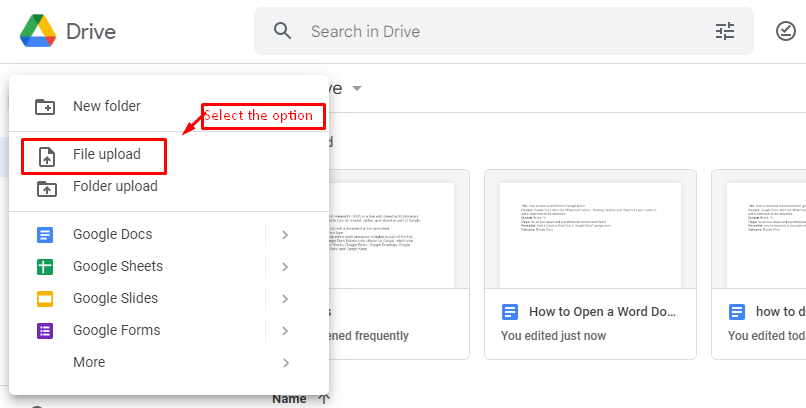Click the Search in Drive field
This screenshot has height=408, width=806.
tap(504, 31)
